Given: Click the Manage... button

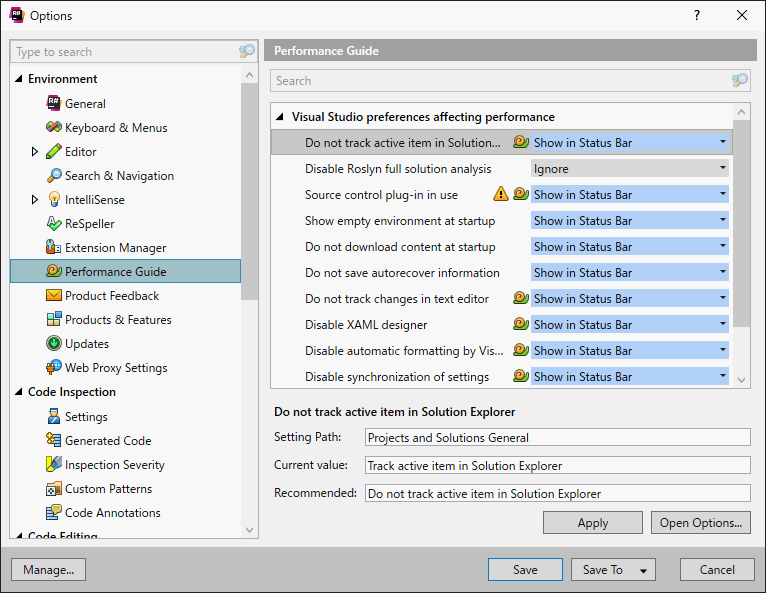Looking at the screenshot, I should tap(48, 570).
